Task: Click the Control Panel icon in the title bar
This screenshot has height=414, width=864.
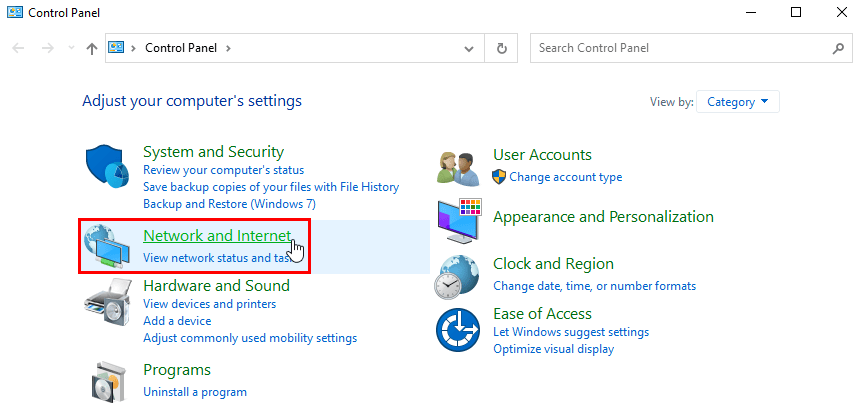Action: pos(14,12)
